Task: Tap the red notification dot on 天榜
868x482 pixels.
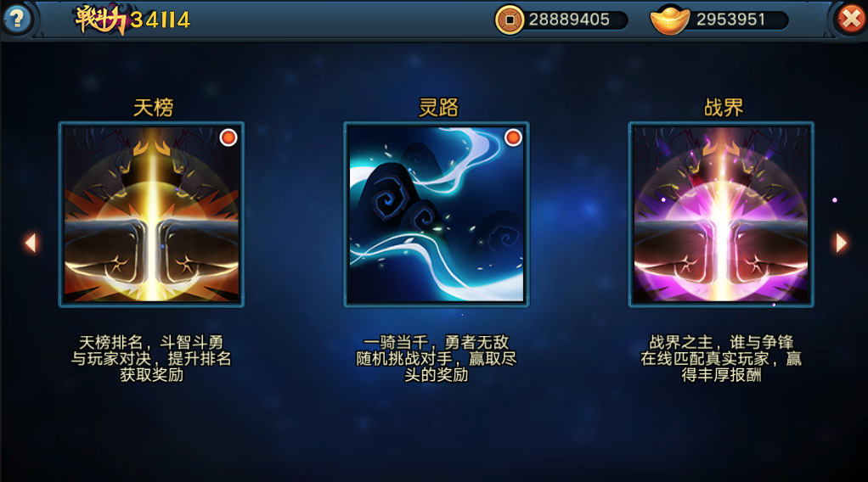Action: tap(228, 137)
